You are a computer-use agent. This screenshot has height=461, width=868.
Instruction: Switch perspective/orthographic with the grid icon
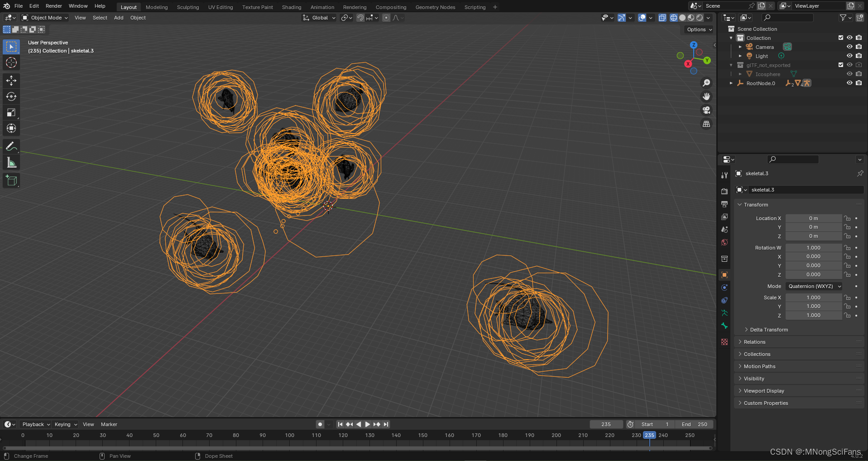tap(706, 124)
